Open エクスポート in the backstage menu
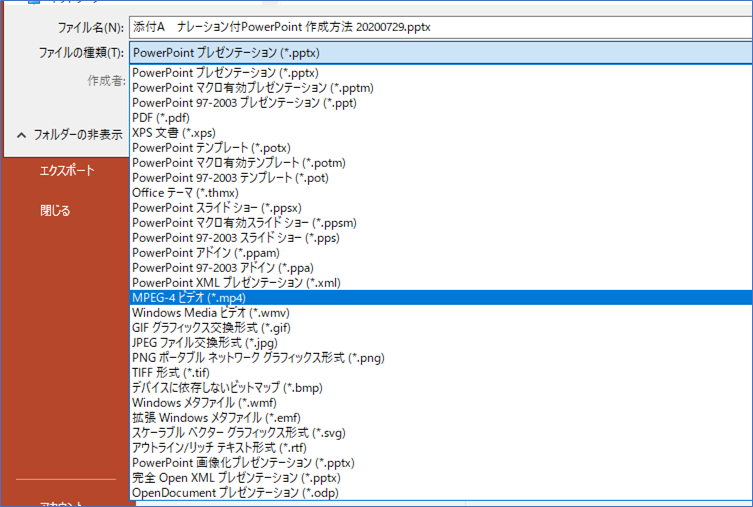The height and width of the screenshot is (507, 753). tap(67, 170)
